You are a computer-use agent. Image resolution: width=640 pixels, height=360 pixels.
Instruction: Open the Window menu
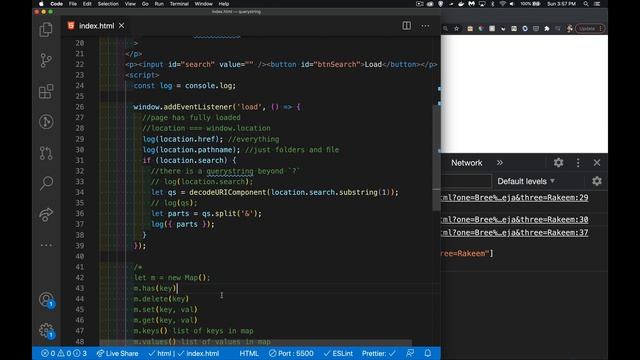pyautogui.click(x=203, y=4)
